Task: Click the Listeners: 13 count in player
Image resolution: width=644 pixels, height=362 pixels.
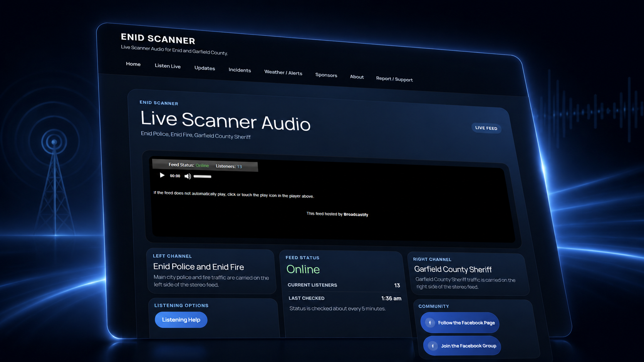Action: point(229,166)
